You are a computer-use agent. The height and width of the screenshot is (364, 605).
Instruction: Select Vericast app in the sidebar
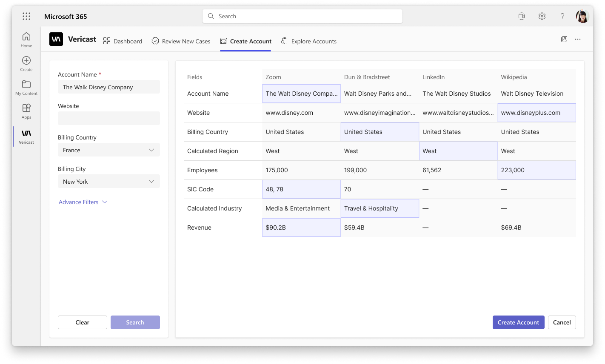(26, 136)
